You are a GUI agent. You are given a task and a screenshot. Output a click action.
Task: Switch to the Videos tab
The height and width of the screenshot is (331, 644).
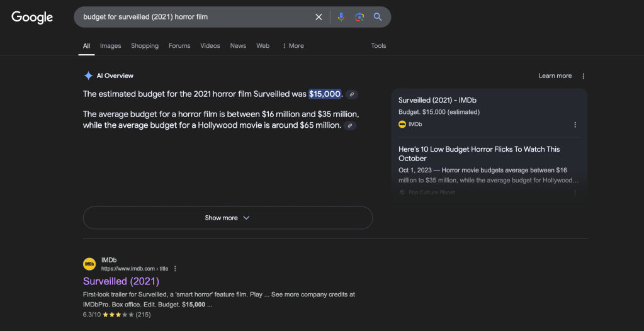point(210,46)
